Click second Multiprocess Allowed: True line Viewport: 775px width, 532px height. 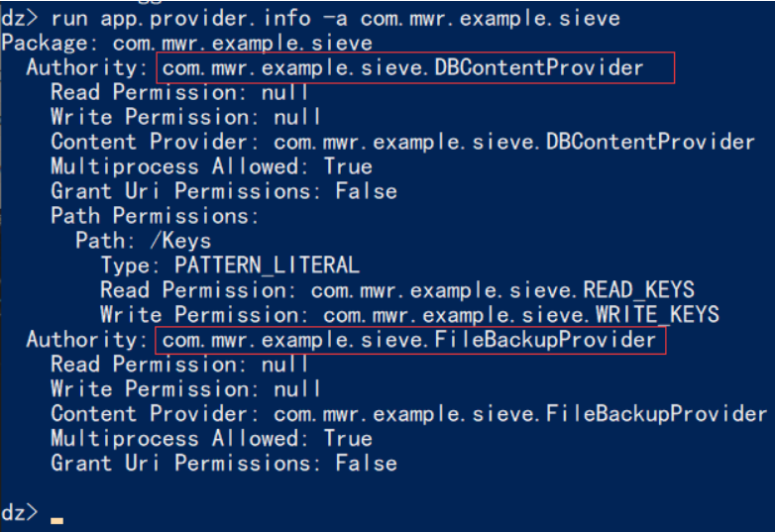(x=211, y=439)
